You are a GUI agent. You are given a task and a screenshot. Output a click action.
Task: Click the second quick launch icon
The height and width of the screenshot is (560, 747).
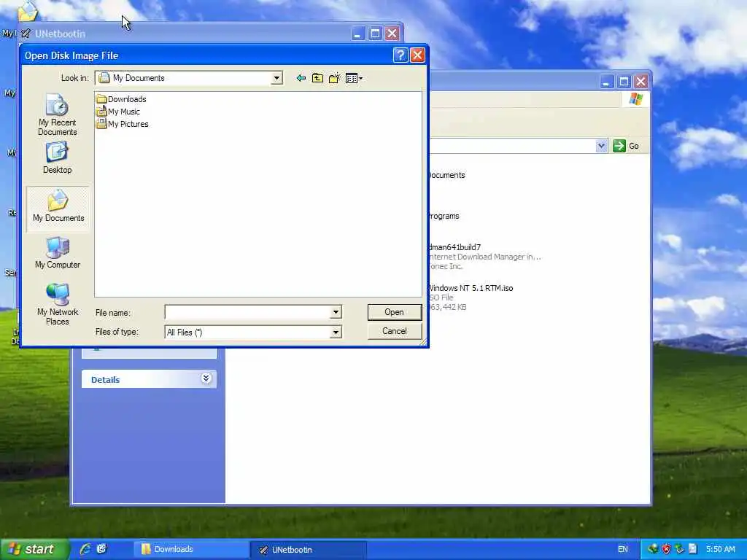(101, 549)
